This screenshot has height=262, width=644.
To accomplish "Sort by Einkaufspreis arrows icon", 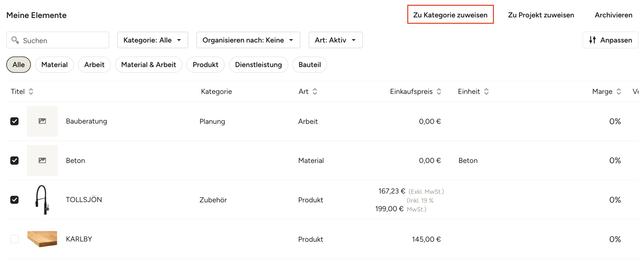I will click(x=439, y=92).
